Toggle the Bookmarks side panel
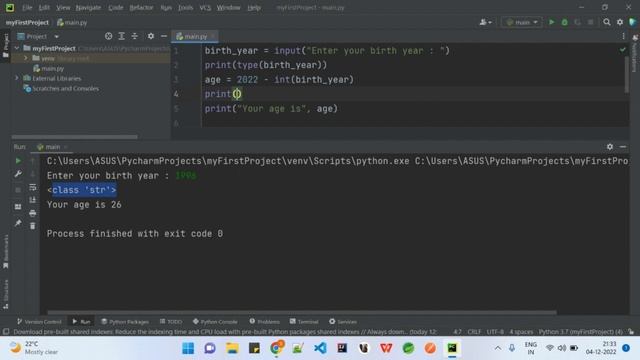The width and height of the screenshot is (640, 360). 6,251
